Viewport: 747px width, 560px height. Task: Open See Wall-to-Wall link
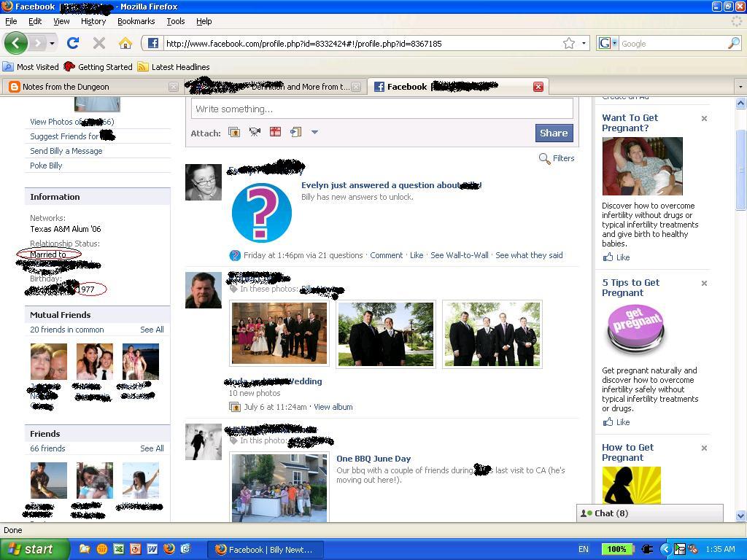[460, 255]
